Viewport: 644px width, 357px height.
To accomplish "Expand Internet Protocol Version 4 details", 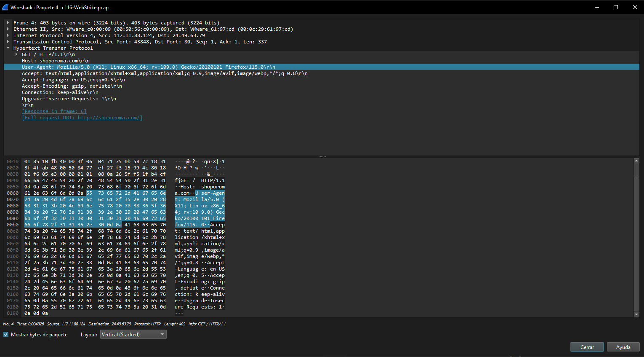I will pos(8,35).
